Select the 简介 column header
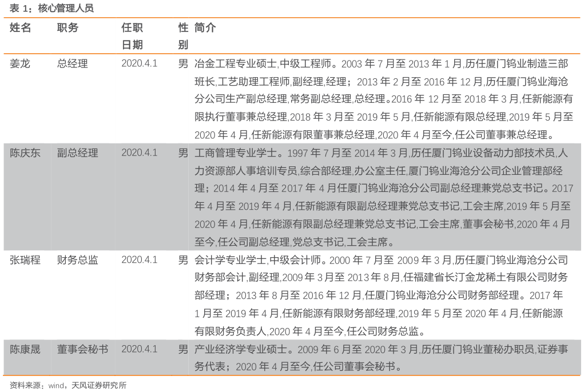The width and height of the screenshot is (584, 392). [x=205, y=28]
